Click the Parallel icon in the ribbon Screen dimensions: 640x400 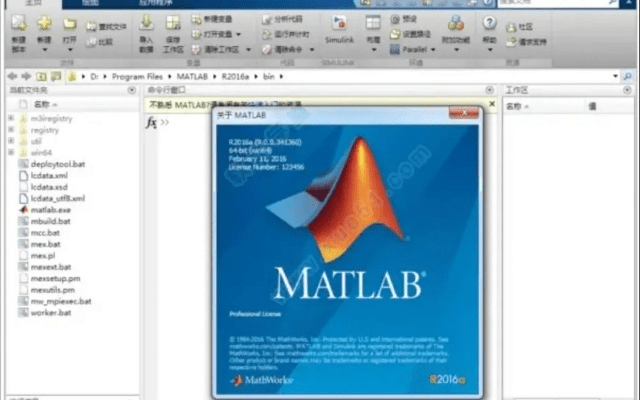point(395,49)
